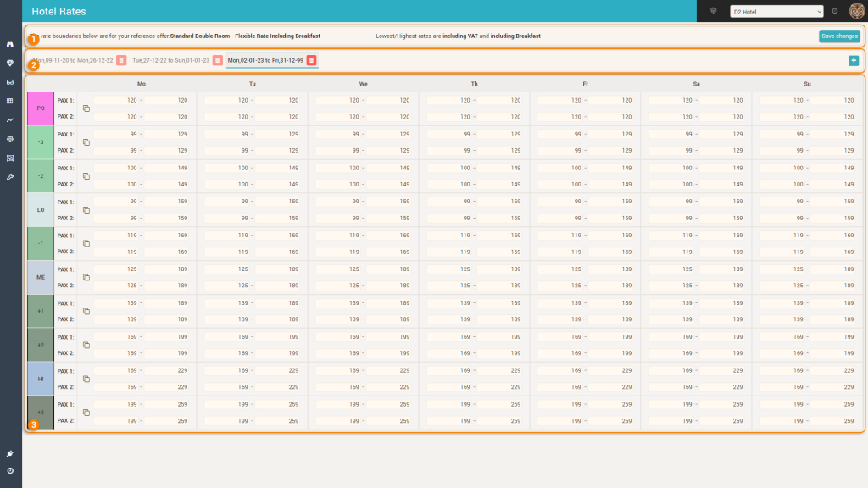Click the grey ME level swatch
The height and width of the screenshot is (488, 868).
point(41,277)
